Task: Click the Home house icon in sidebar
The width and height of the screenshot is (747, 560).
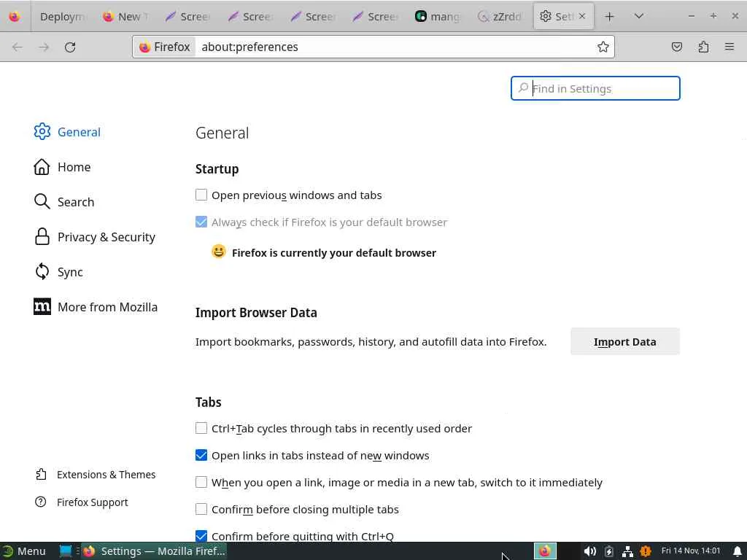Action: pyautogui.click(x=42, y=167)
